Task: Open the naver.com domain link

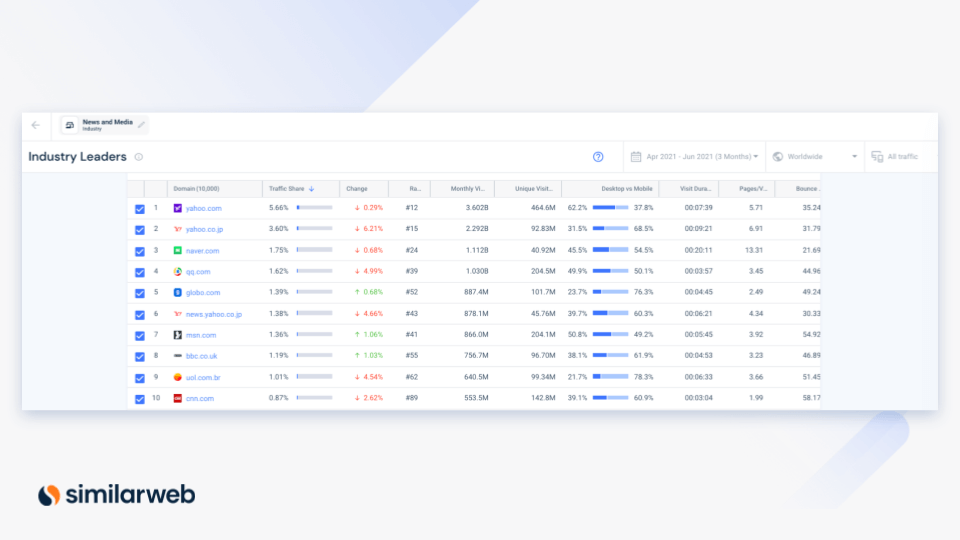Action: pyautogui.click(x=203, y=250)
